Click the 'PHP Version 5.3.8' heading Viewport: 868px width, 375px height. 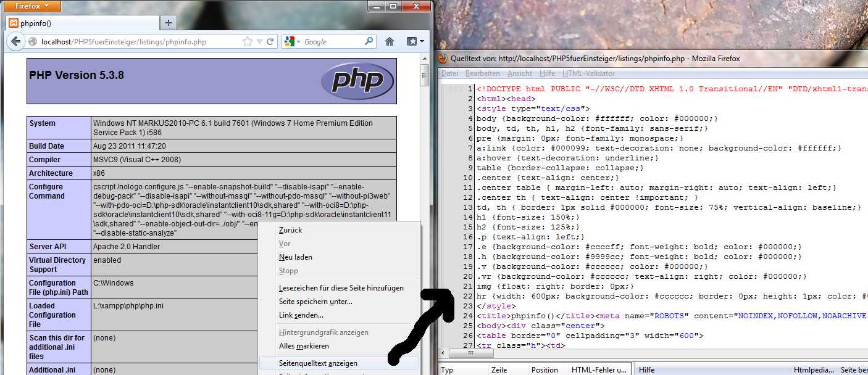pos(77,75)
